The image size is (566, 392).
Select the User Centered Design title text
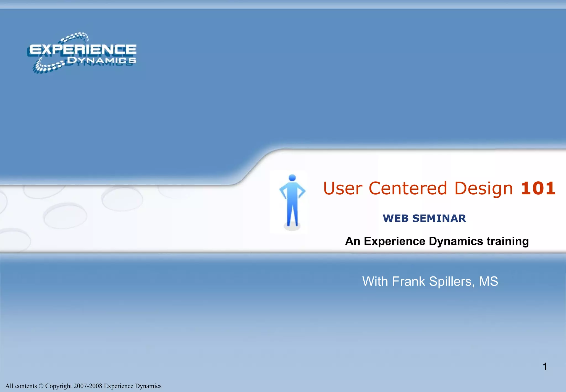point(418,188)
